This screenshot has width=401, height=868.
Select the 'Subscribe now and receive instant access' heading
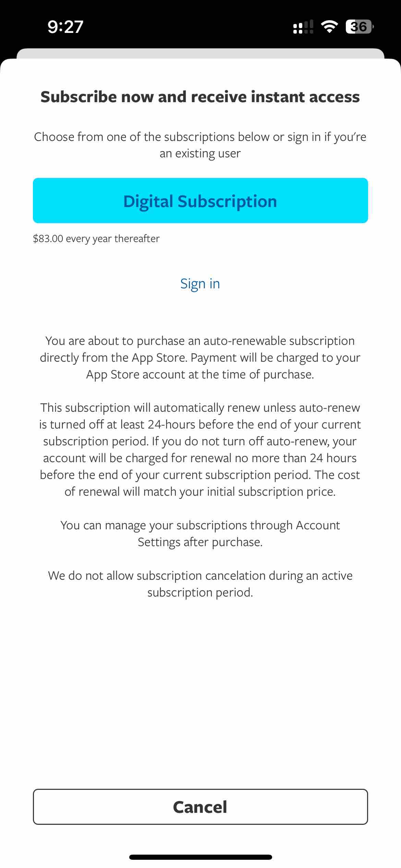pyautogui.click(x=200, y=97)
